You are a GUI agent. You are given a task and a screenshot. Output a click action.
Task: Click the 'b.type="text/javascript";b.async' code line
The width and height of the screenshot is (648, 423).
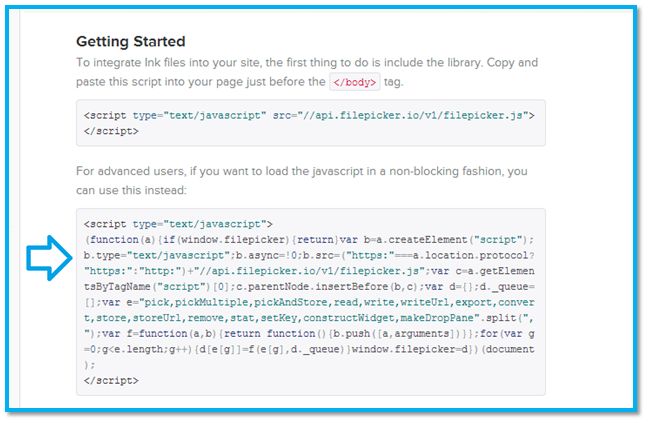coord(310,255)
